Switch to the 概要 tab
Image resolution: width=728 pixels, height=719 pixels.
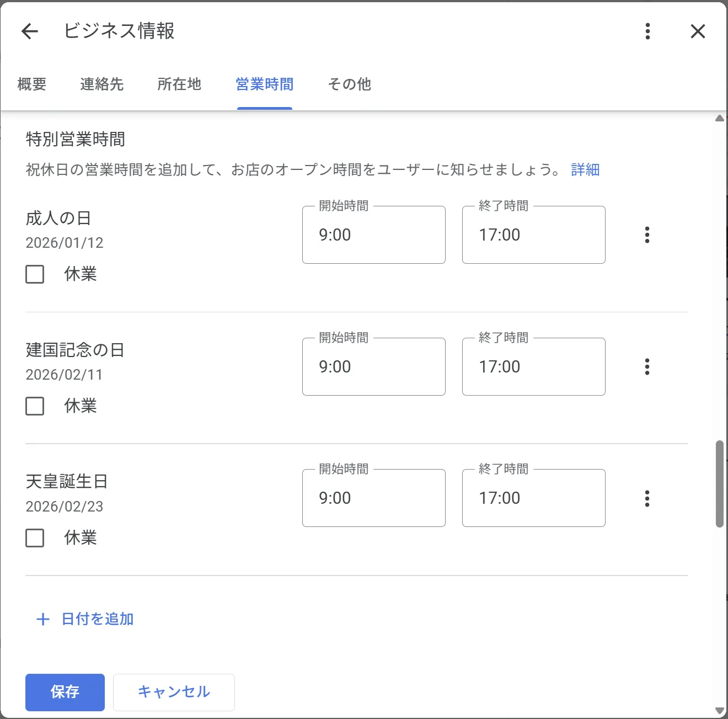[x=32, y=84]
